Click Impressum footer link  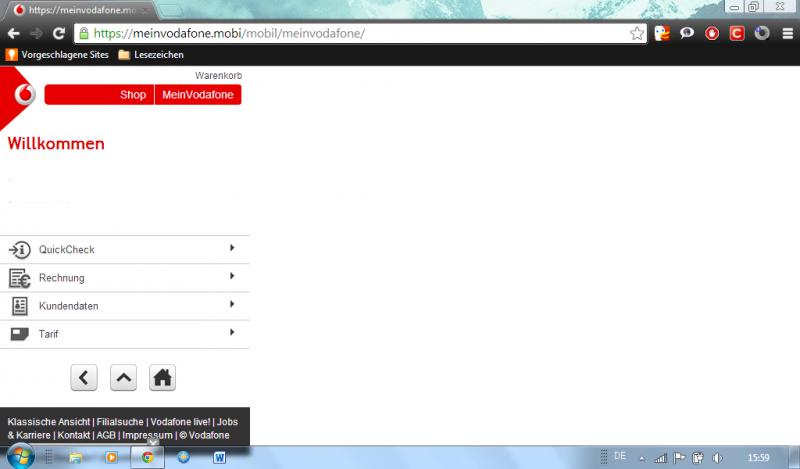click(147, 435)
